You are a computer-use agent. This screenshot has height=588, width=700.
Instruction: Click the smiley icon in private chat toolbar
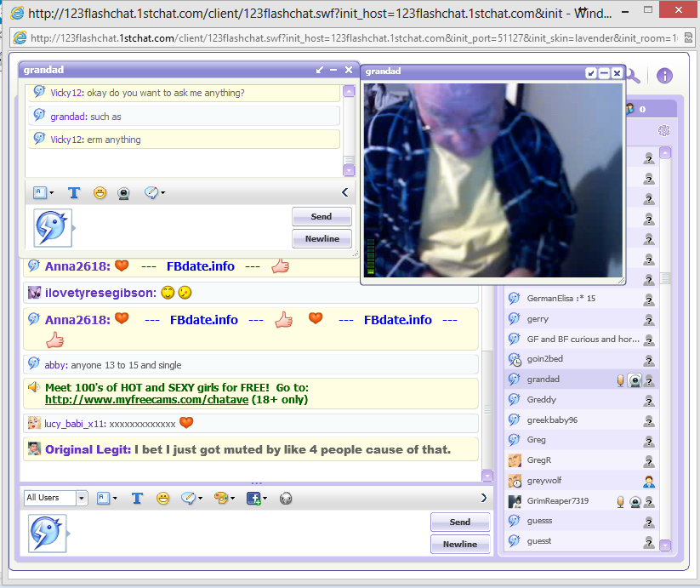pos(100,193)
